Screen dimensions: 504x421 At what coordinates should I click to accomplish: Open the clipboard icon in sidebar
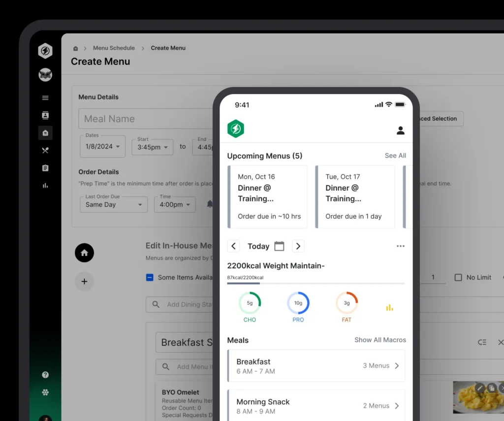coord(45,168)
